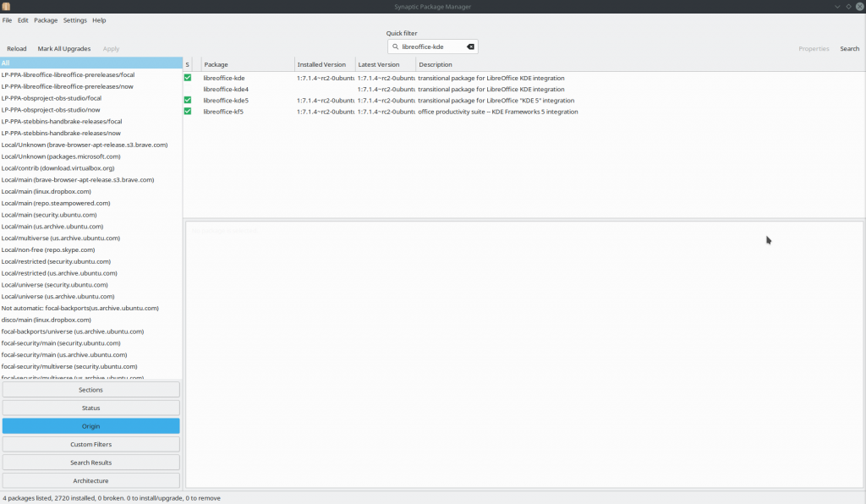The width and height of the screenshot is (866, 504).
Task: Select LP-PPA-stebbins-handbrake-releases/focal origin
Action: (x=61, y=122)
